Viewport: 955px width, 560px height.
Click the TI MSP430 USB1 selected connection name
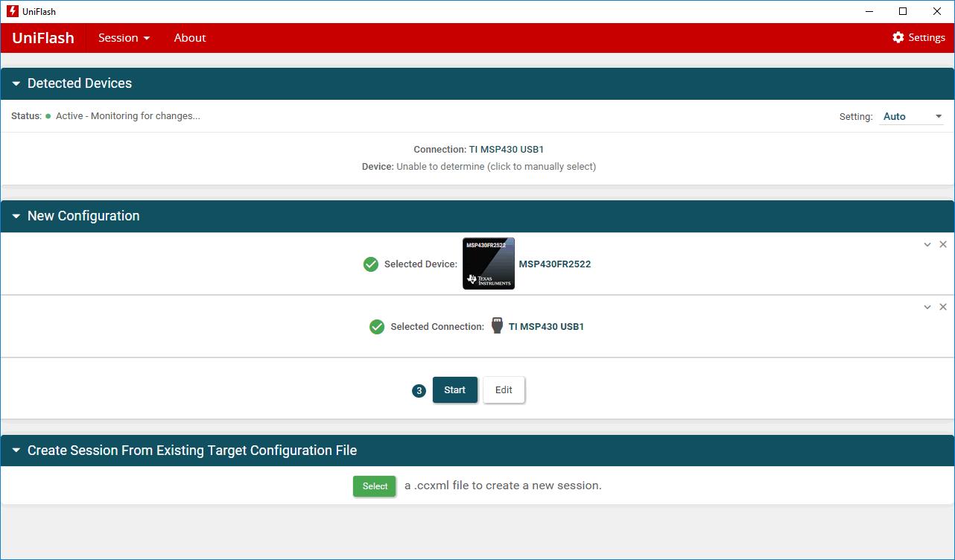click(x=546, y=327)
